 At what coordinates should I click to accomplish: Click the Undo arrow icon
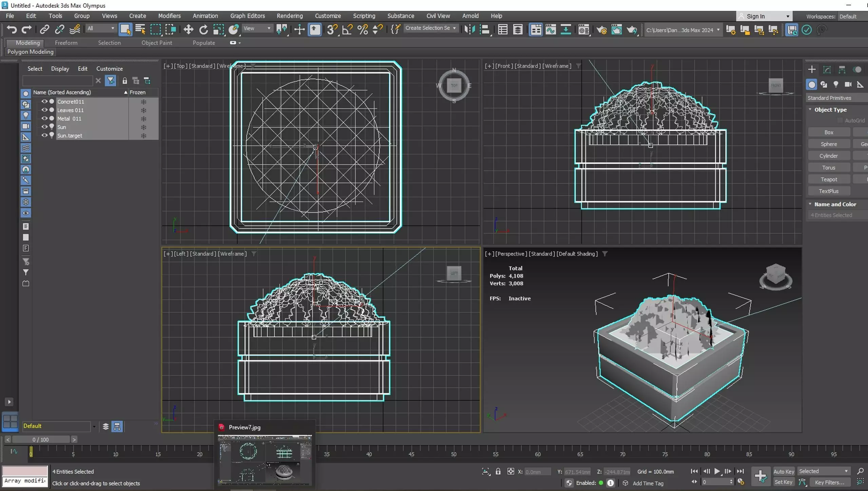pyautogui.click(x=12, y=30)
